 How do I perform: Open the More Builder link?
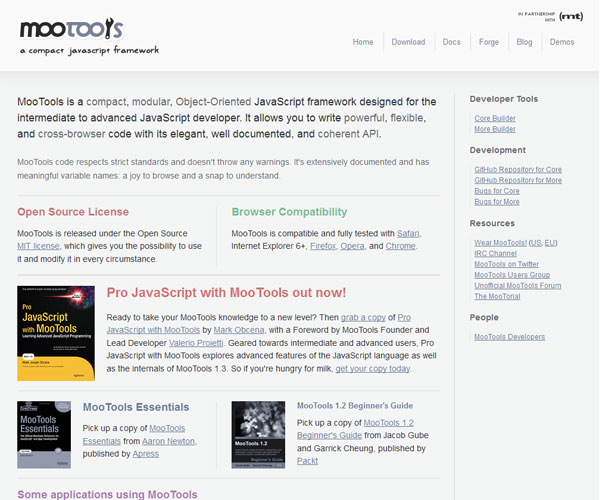click(495, 129)
